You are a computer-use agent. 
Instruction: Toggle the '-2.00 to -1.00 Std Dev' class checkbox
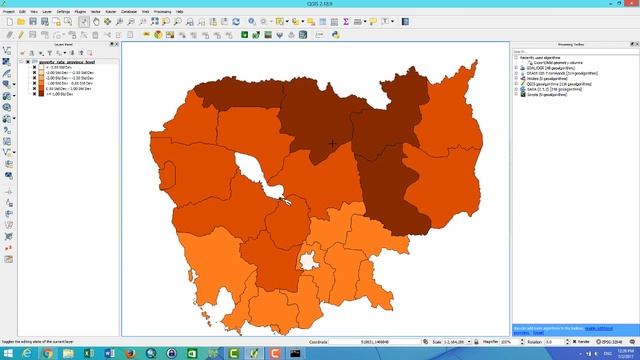point(35,78)
